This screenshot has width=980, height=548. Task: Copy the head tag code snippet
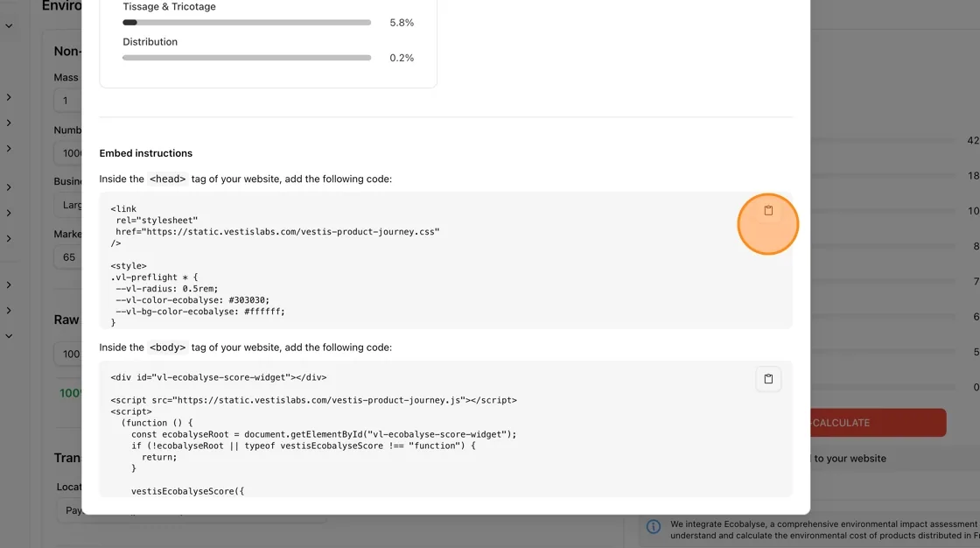click(x=768, y=211)
